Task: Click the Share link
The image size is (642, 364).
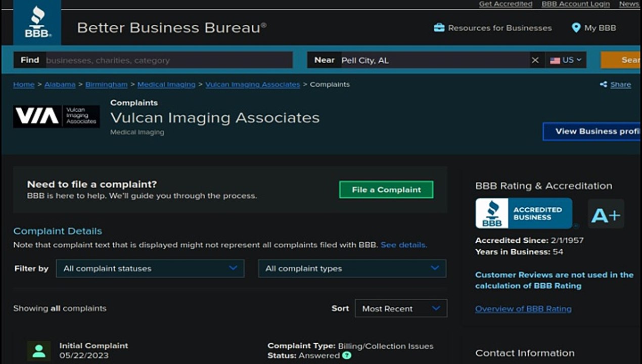Action: click(621, 84)
